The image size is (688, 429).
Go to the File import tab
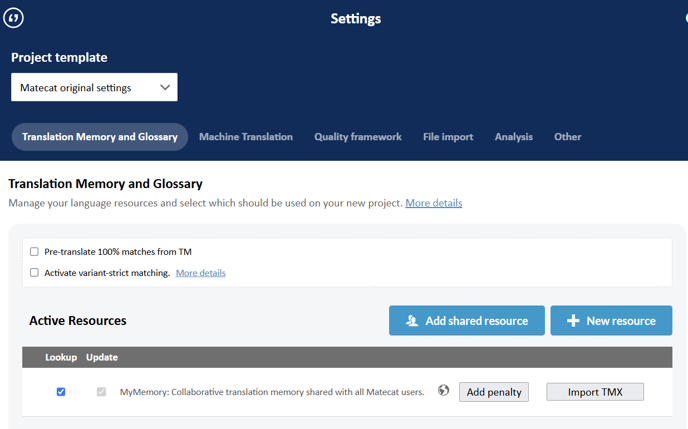coord(448,137)
